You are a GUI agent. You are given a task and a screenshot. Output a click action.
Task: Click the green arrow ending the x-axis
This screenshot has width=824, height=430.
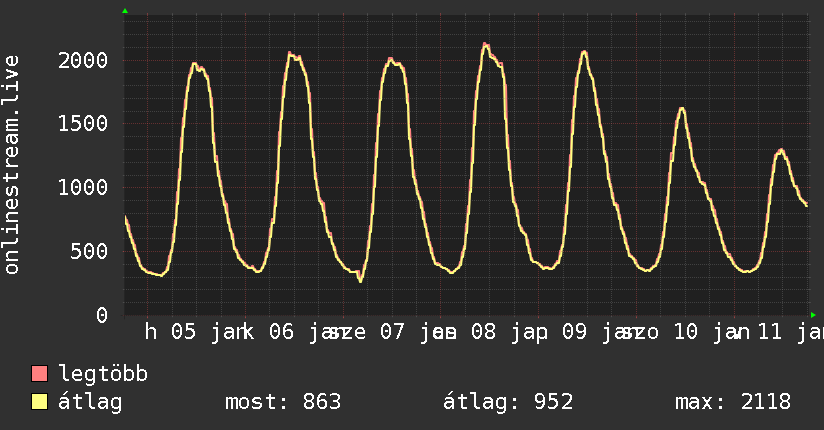(x=813, y=315)
